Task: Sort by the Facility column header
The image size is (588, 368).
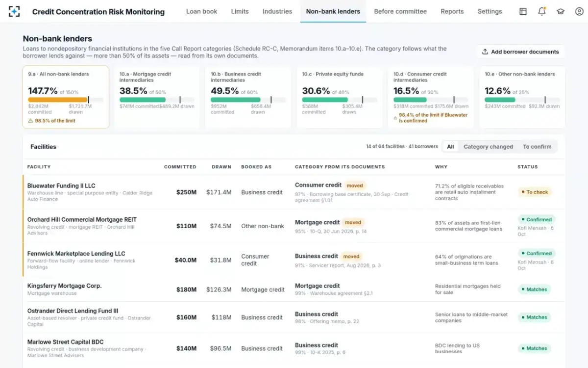Action: coord(39,167)
